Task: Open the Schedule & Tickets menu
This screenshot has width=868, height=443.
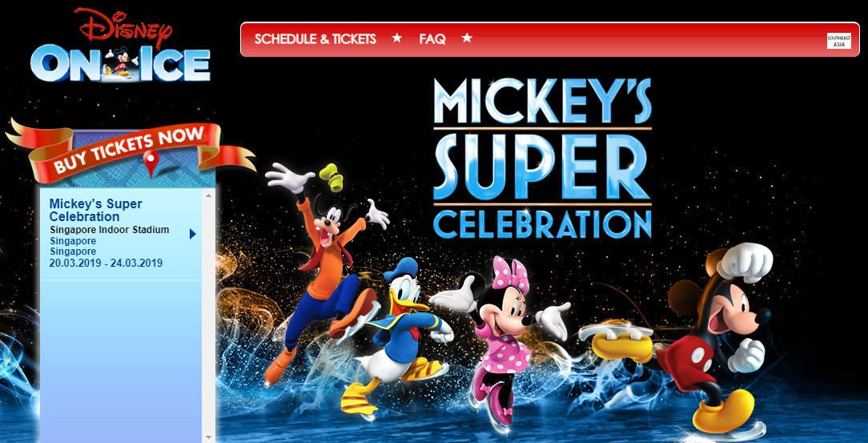Action: click(315, 38)
